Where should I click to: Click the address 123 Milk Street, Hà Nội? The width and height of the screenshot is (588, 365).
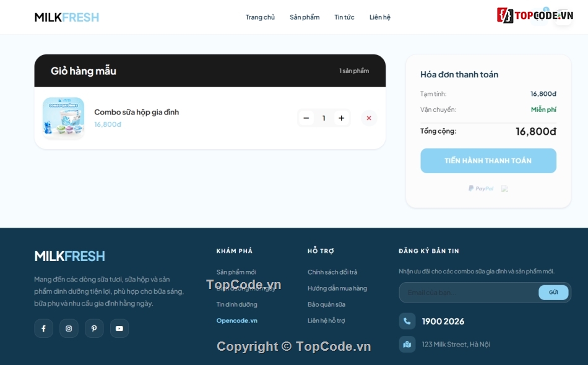[x=456, y=345]
